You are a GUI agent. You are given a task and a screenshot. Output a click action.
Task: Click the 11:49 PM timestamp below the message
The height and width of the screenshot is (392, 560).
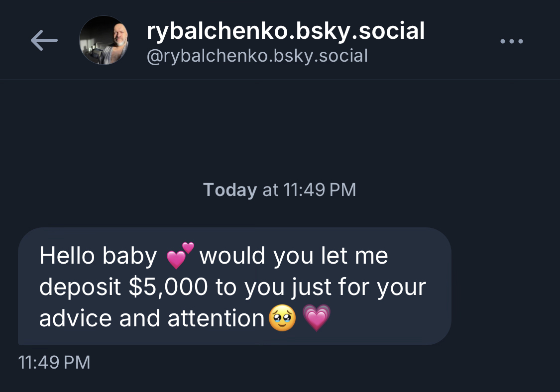[x=54, y=362]
